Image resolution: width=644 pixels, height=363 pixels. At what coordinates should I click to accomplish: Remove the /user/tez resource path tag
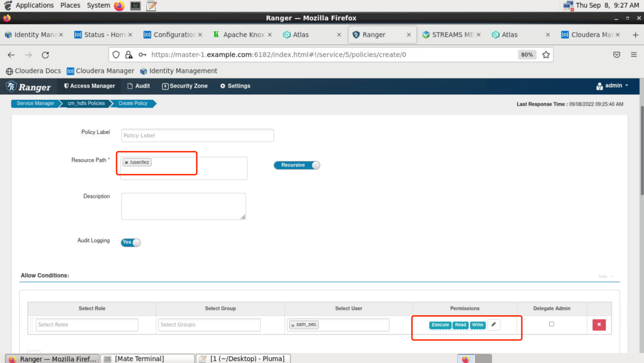126,163
